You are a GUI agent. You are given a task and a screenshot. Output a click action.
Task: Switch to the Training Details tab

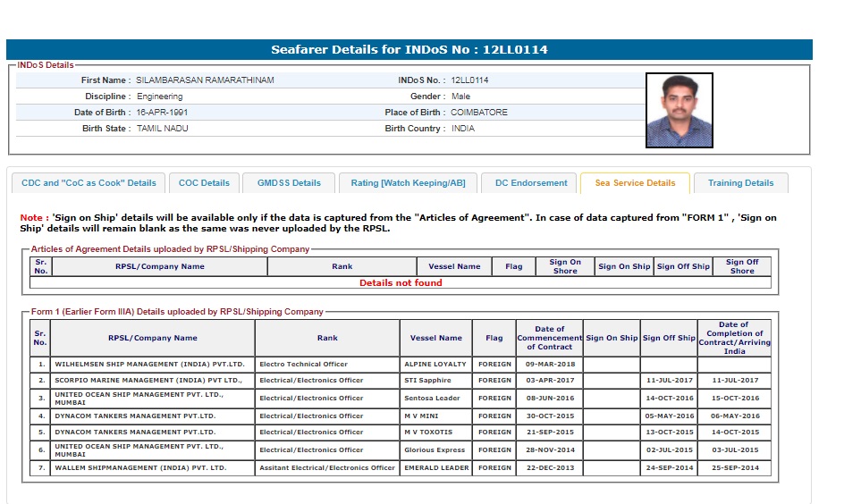coord(740,183)
